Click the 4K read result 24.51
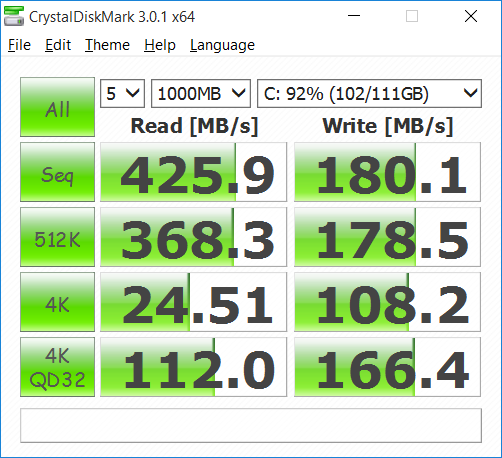This screenshot has height=458, width=502. [x=193, y=302]
